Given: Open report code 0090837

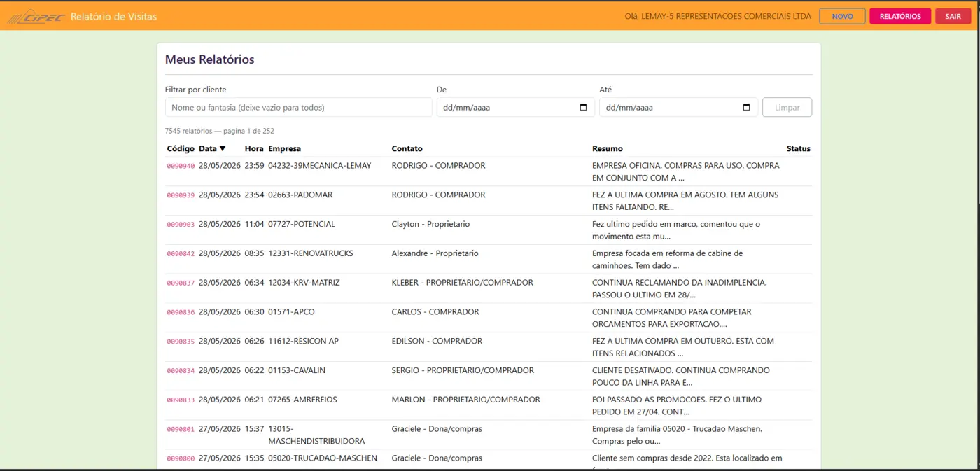Looking at the screenshot, I should pyautogui.click(x=181, y=283).
